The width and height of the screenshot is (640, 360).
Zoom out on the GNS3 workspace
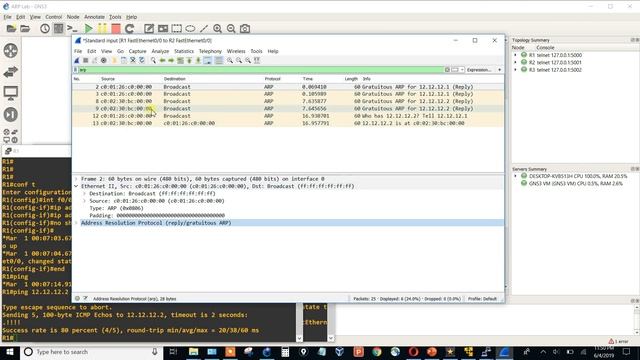231,29
